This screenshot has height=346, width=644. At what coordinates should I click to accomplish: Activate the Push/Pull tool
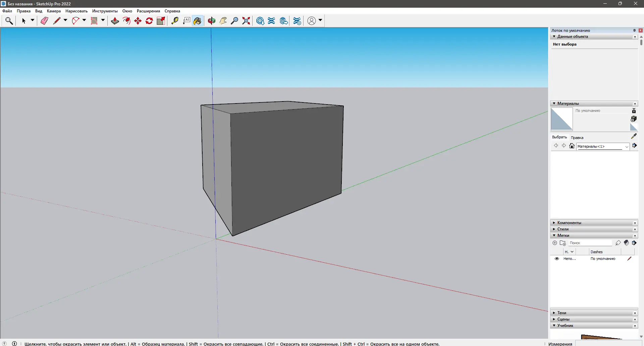click(115, 21)
